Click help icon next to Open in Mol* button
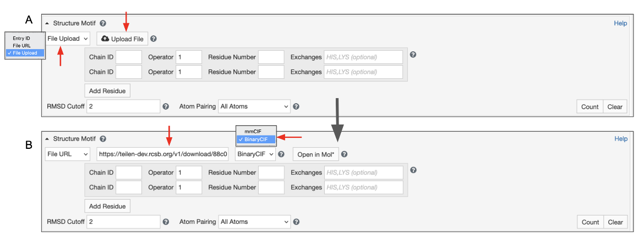The width and height of the screenshot is (644, 247). click(x=345, y=154)
